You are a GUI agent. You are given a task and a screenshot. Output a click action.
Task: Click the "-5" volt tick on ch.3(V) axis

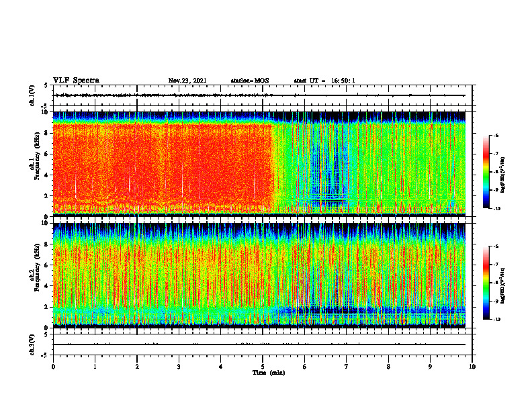pos(45,355)
